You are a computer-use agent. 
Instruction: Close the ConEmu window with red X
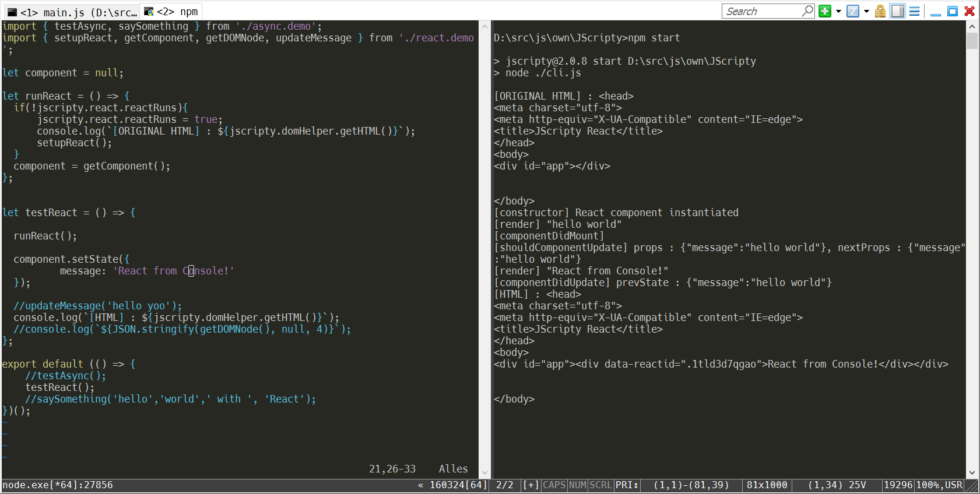coord(970,11)
